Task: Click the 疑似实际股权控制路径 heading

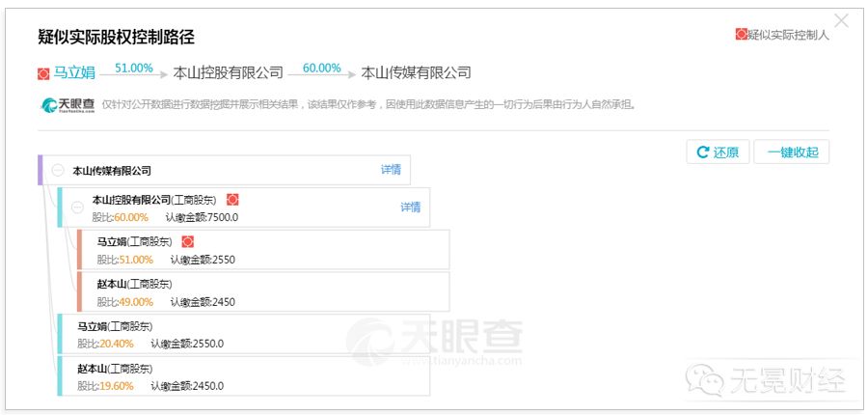Action: pos(117,37)
